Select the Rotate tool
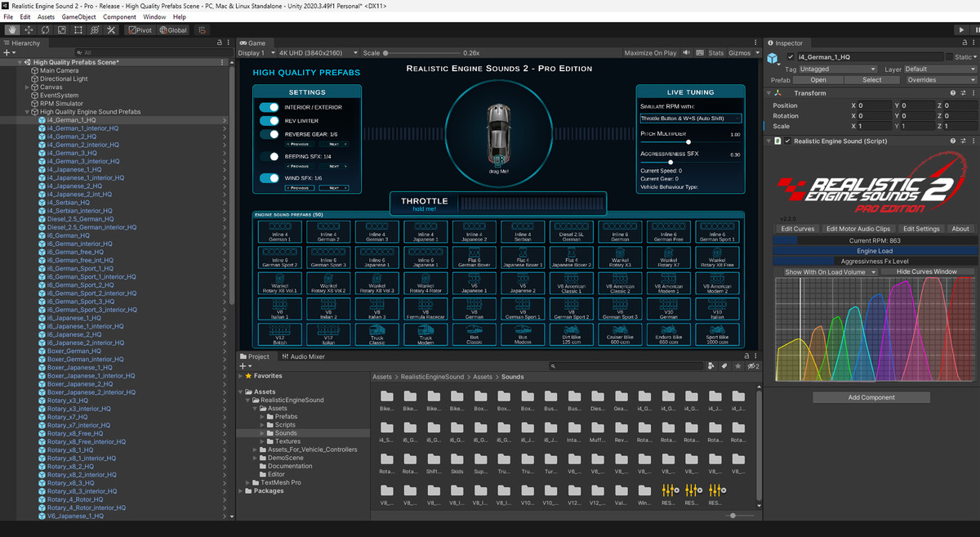Image resolution: width=980 pixels, height=537 pixels. point(45,29)
